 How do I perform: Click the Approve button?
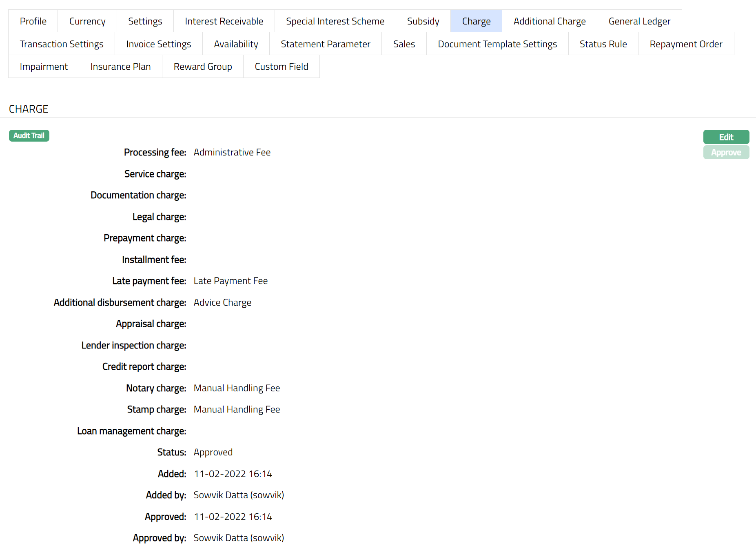[726, 153]
